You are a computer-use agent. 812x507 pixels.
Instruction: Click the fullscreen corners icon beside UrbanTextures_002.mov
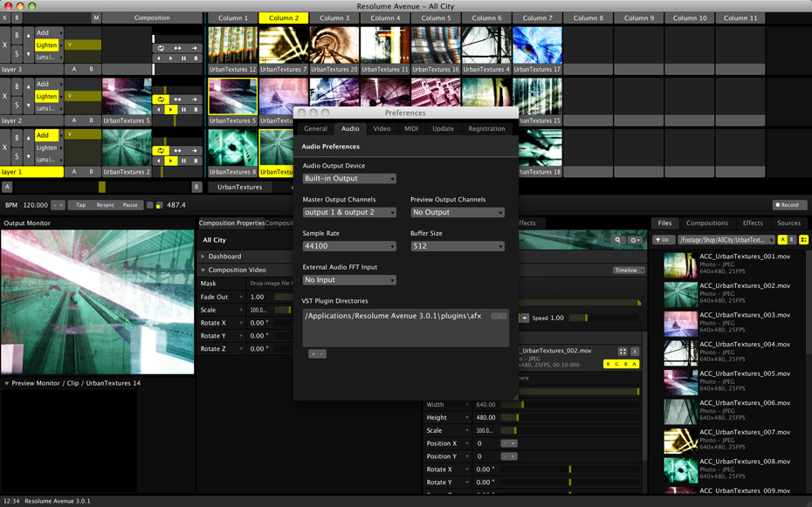[623, 352]
